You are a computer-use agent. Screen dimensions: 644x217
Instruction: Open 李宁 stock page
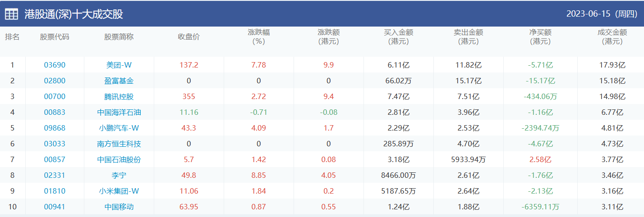click(119, 175)
